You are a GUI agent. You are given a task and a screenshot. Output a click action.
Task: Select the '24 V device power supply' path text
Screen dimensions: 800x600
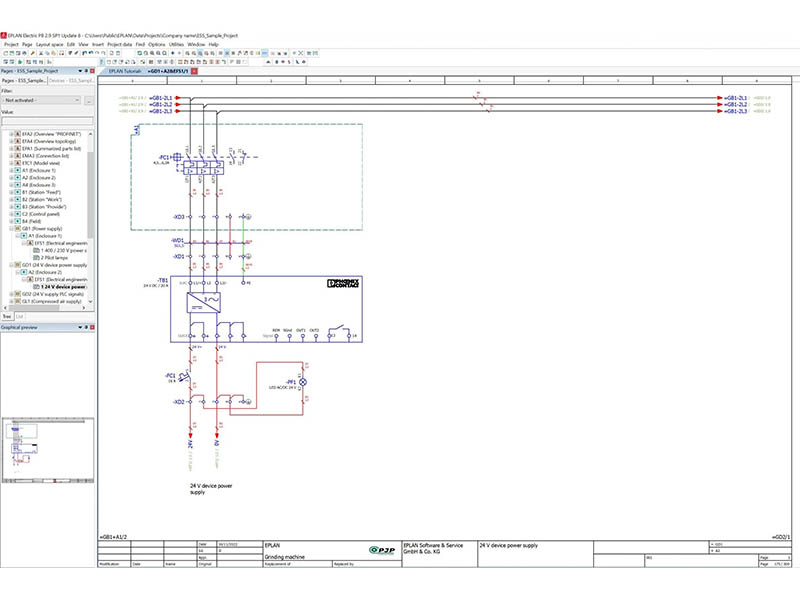click(211, 489)
